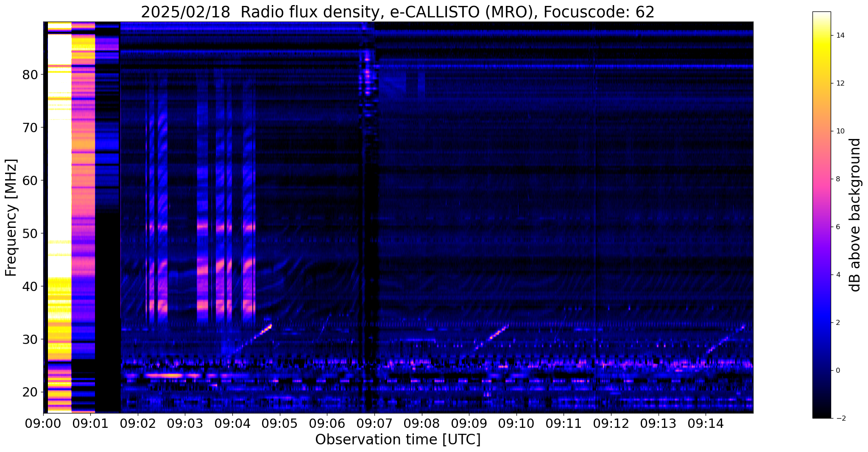This screenshot has width=868, height=452.
Task: Click the 09:14 time tick label
Action: click(x=706, y=423)
